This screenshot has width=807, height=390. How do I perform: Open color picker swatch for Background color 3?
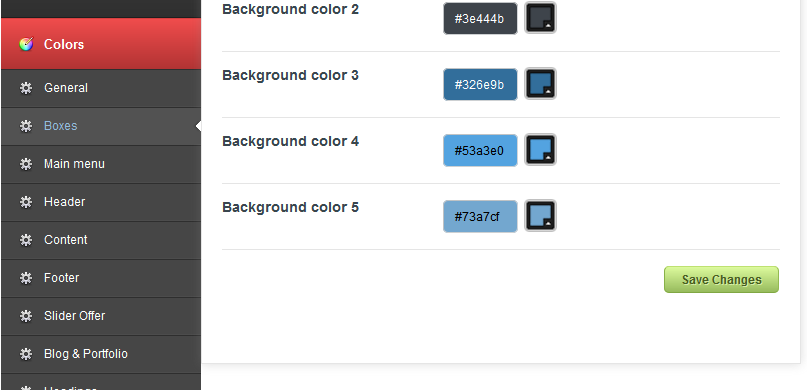pos(540,83)
